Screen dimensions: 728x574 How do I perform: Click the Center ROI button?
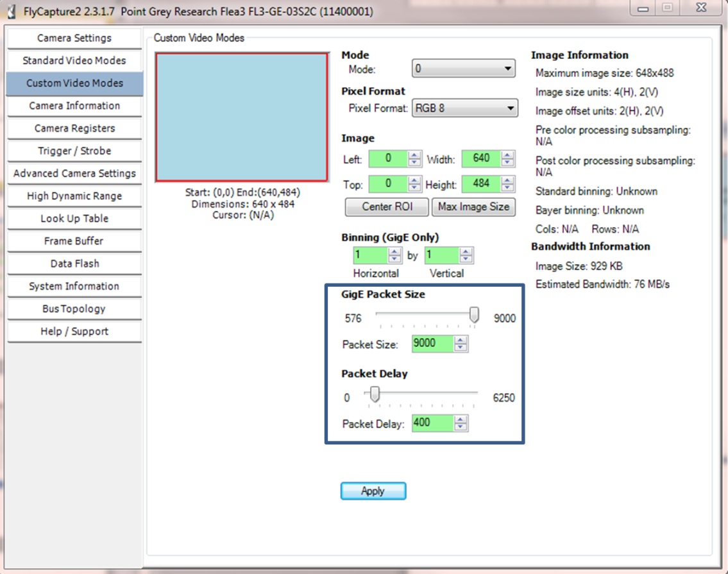click(387, 207)
